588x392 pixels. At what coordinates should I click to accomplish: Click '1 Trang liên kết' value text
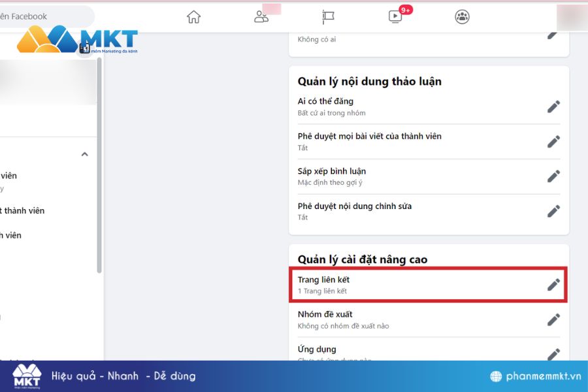[322, 291]
